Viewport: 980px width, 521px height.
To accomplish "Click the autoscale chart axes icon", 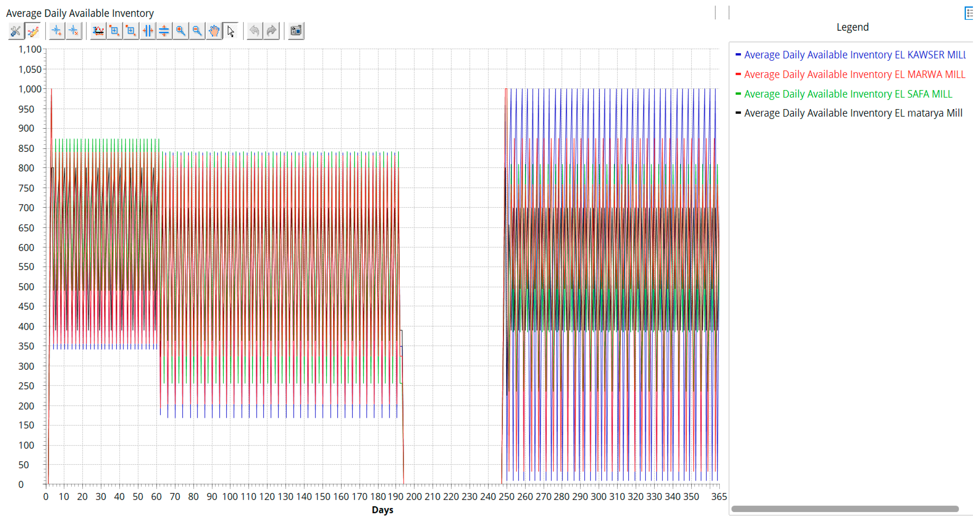I will click(x=98, y=31).
